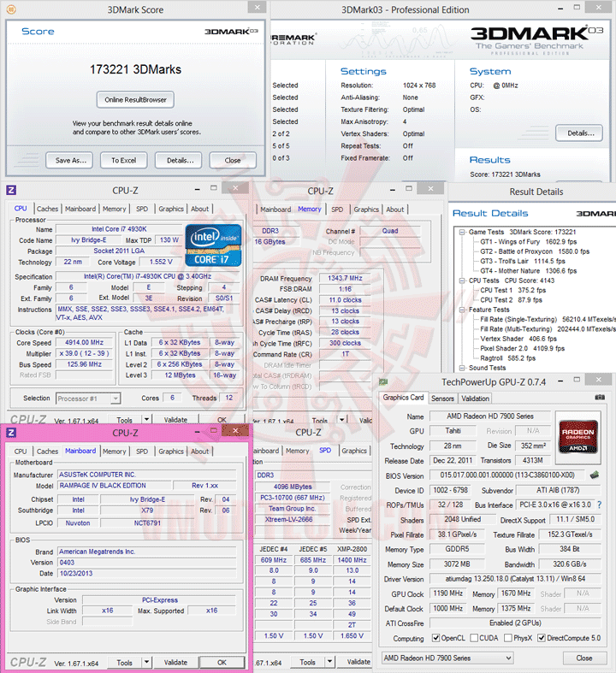Open the Tools dropdown arrow in CPU-Z CPU window
Screen dimensions: 616x673
tap(146, 419)
